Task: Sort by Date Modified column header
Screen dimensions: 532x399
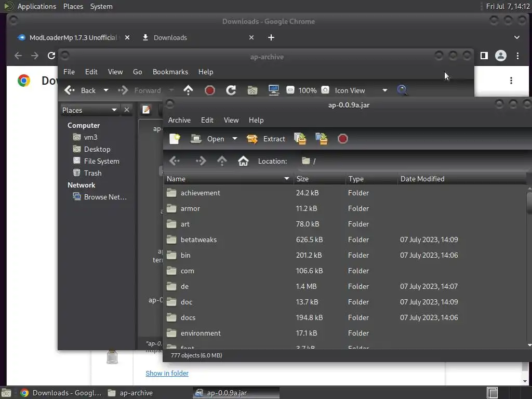Action: [462, 179]
